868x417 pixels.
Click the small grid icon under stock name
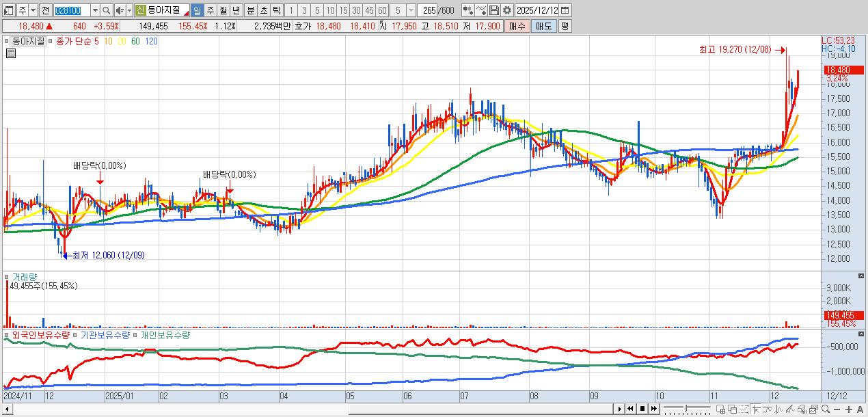[x=10, y=53]
